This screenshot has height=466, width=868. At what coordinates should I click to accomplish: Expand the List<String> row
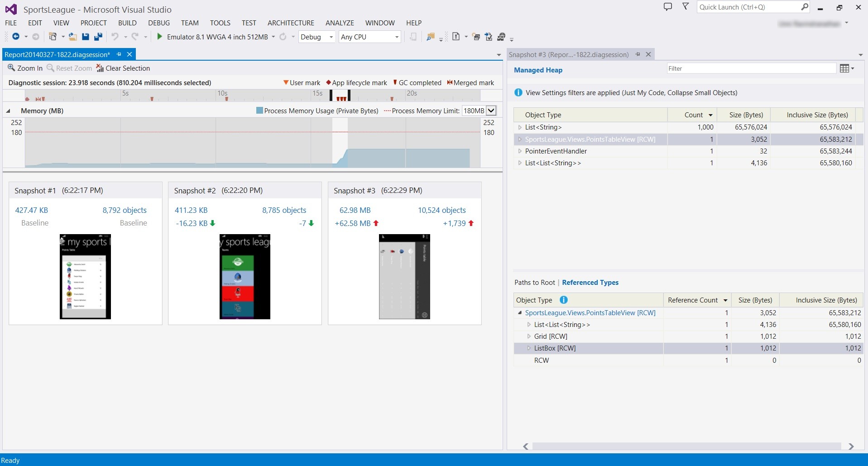pyautogui.click(x=520, y=127)
